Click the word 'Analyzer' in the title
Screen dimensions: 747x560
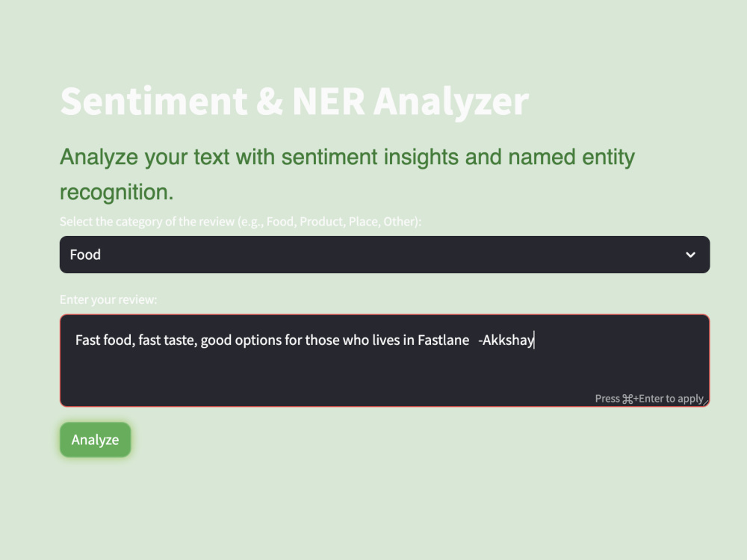[451, 102]
